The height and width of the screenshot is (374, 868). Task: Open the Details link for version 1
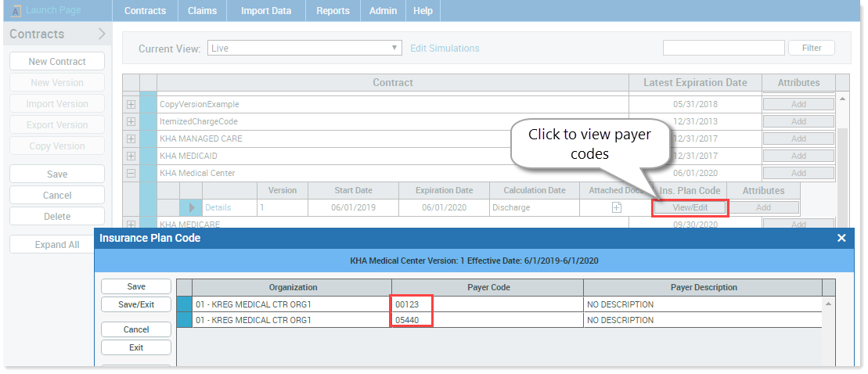(218, 207)
